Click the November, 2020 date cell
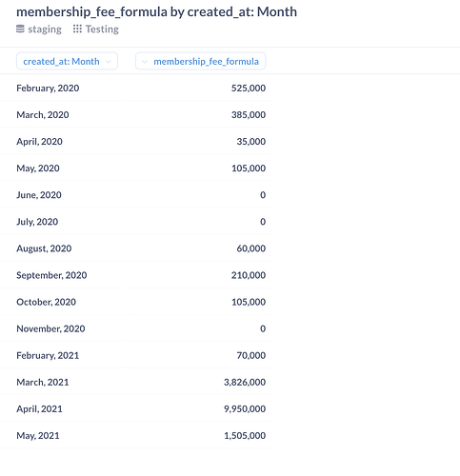460x476 pixels. [x=50, y=328]
